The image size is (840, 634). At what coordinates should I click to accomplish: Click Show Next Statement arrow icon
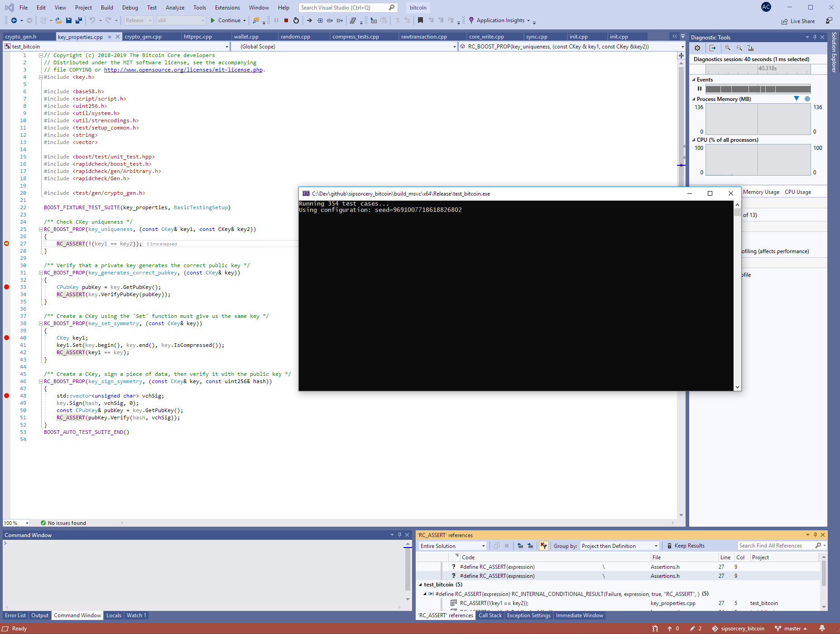pos(309,20)
